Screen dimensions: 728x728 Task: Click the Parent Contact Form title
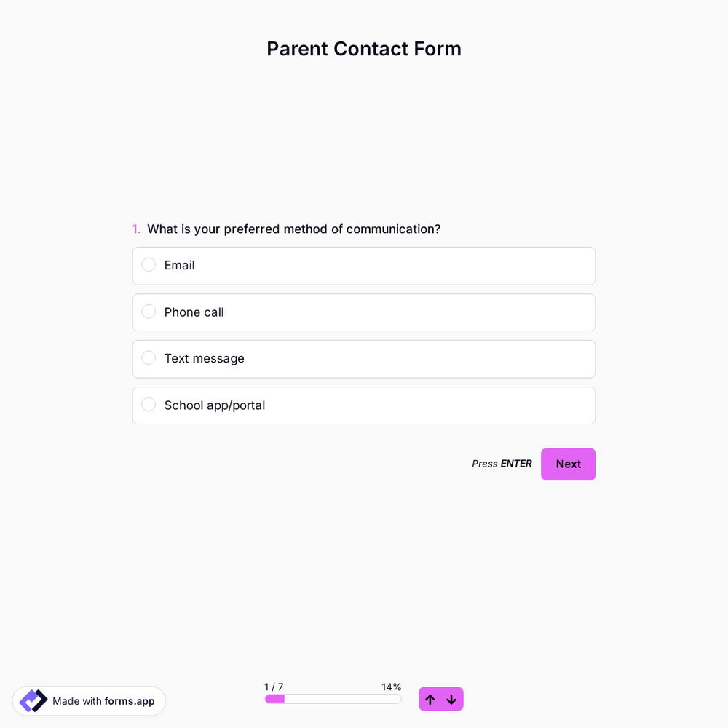click(364, 49)
